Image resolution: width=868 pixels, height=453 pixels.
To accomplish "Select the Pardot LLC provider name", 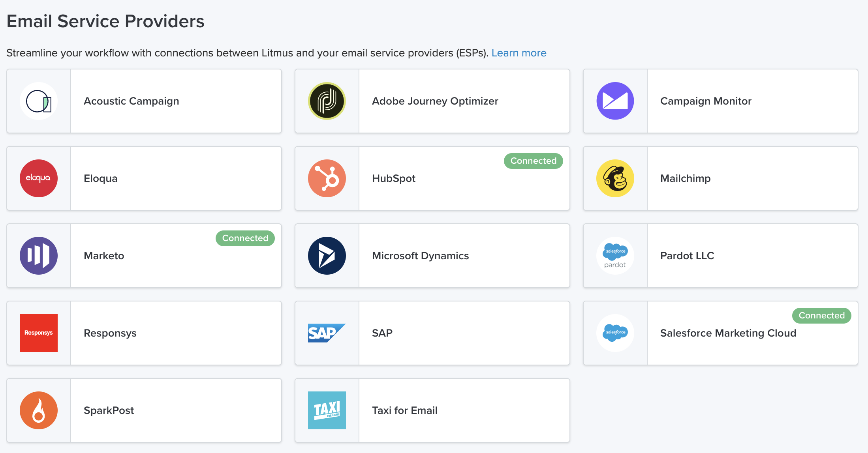I will (687, 256).
